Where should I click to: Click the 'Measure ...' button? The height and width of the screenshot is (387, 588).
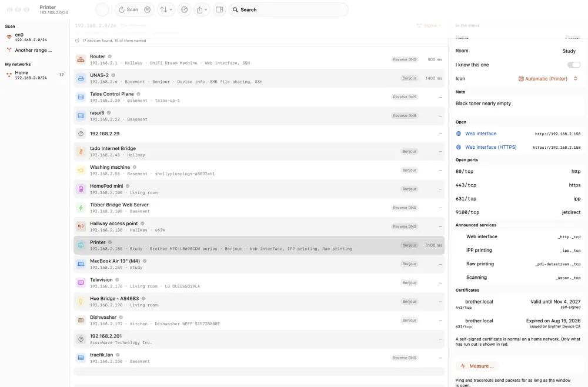[477, 366]
